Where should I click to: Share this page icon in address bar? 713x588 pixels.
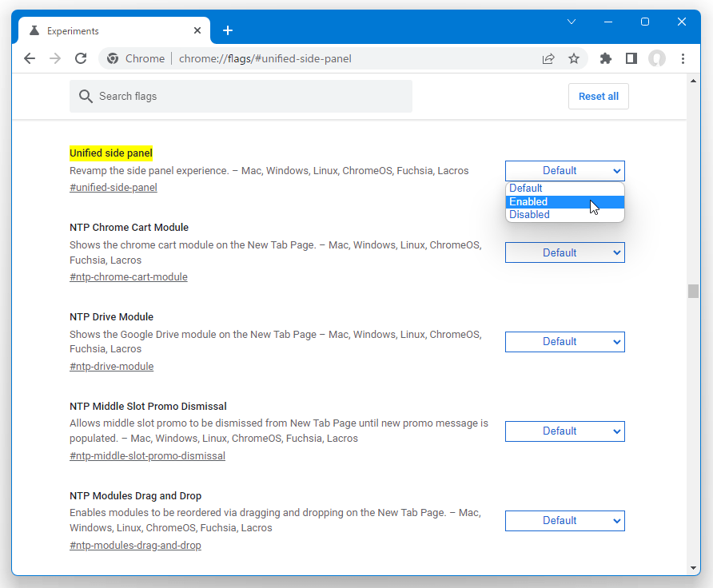[x=548, y=58]
